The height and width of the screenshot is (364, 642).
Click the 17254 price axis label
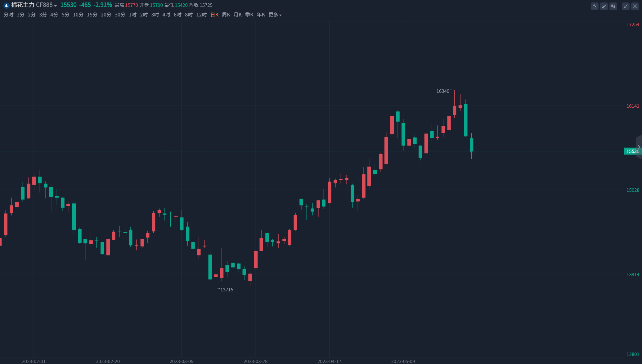(x=633, y=25)
